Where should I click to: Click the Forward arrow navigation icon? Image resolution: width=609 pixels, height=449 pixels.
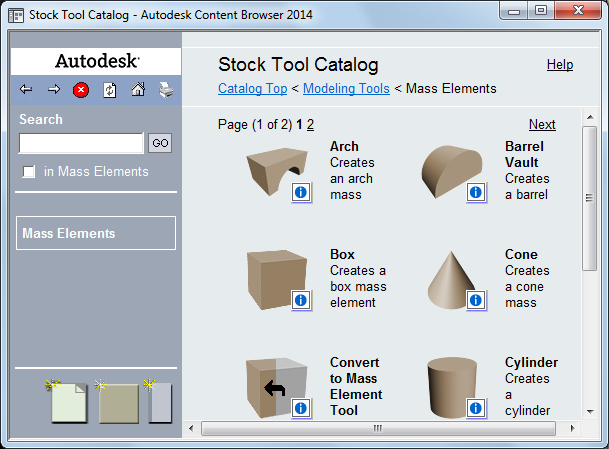click(54, 90)
